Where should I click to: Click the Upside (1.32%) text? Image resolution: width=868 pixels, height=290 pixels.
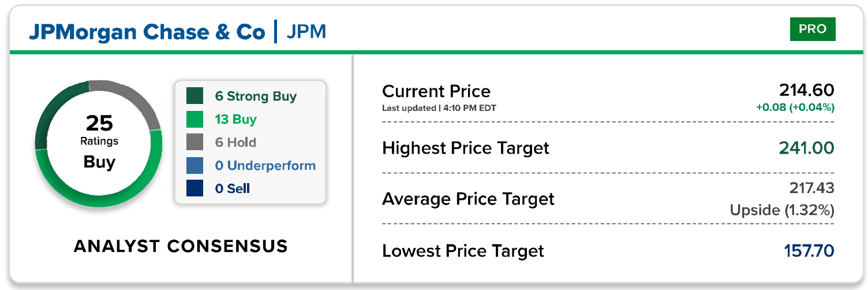click(781, 210)
